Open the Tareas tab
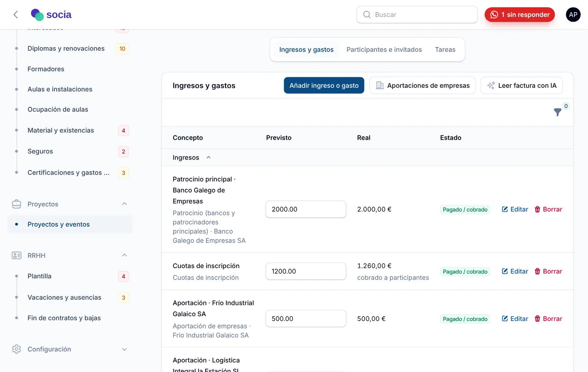This screenshot has height=372, width=588. coord(445,50)
